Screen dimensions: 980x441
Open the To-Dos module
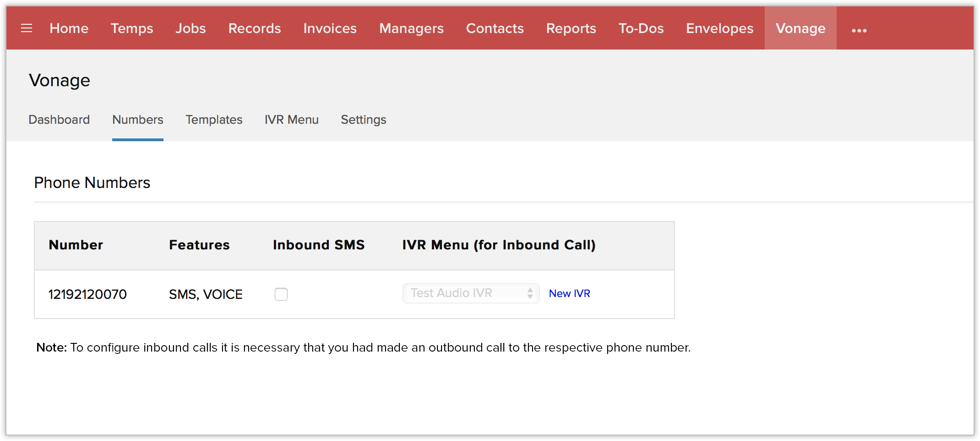coord(641,28)
